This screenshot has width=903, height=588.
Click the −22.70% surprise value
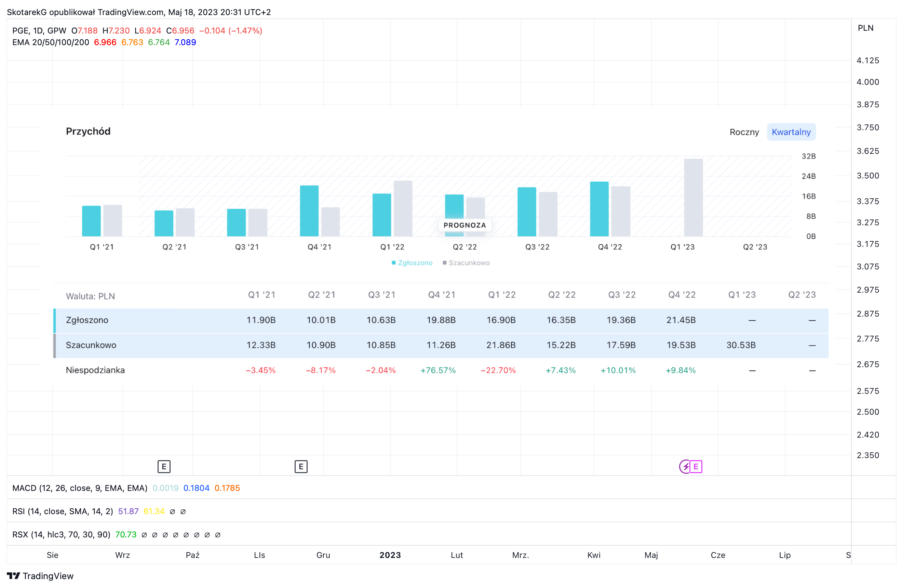[x=498, y=370]
